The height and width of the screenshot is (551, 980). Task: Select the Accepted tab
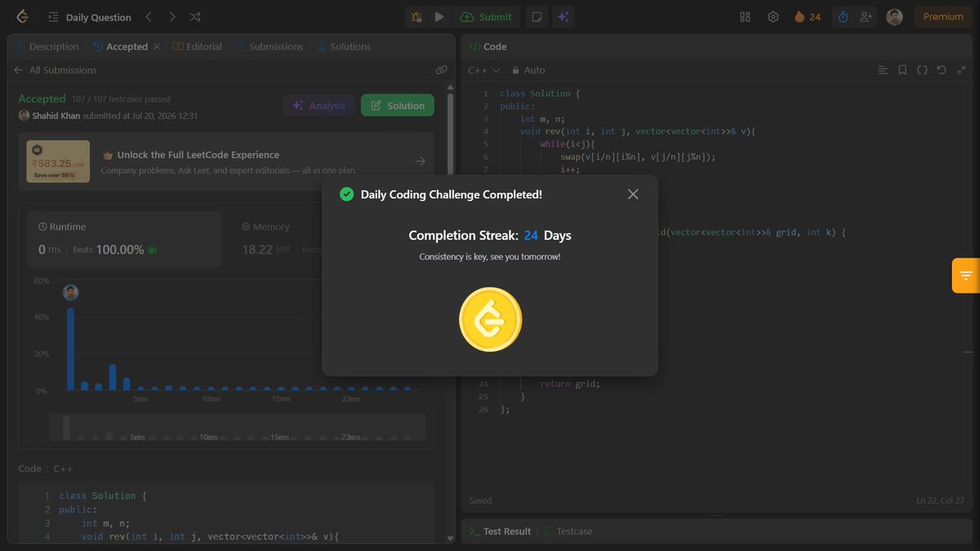119,47
